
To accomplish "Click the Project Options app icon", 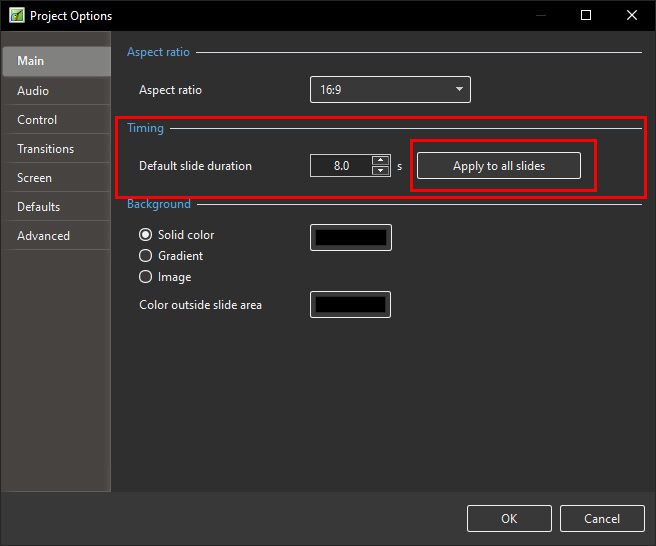I will (x=15, y=15).
